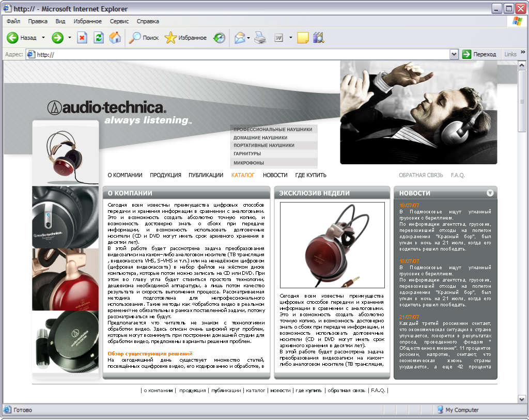Open ОБРАТНАЯ СВЯЗЬ top link
The height and width of the screenshot is (420, 529).
pos(421,175)
